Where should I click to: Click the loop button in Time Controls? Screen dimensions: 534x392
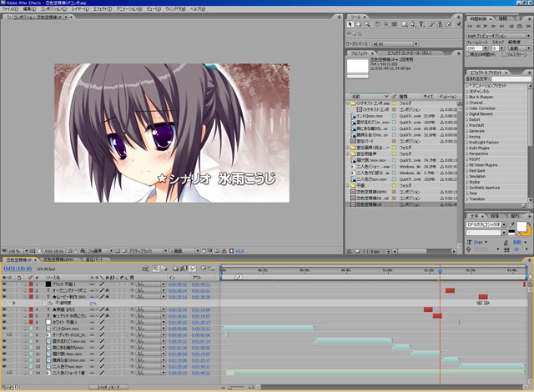(x=520, y=26)
